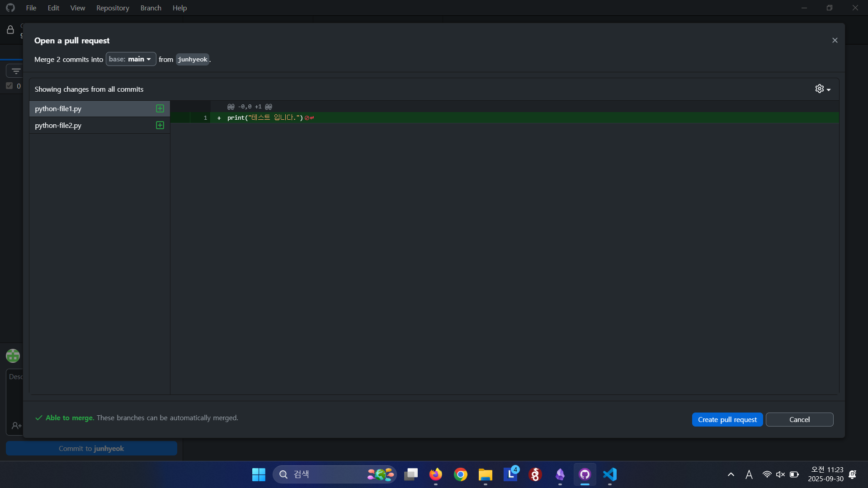
Task: Click the added-file icon for python-file1.py
Action: click(160, 108)
